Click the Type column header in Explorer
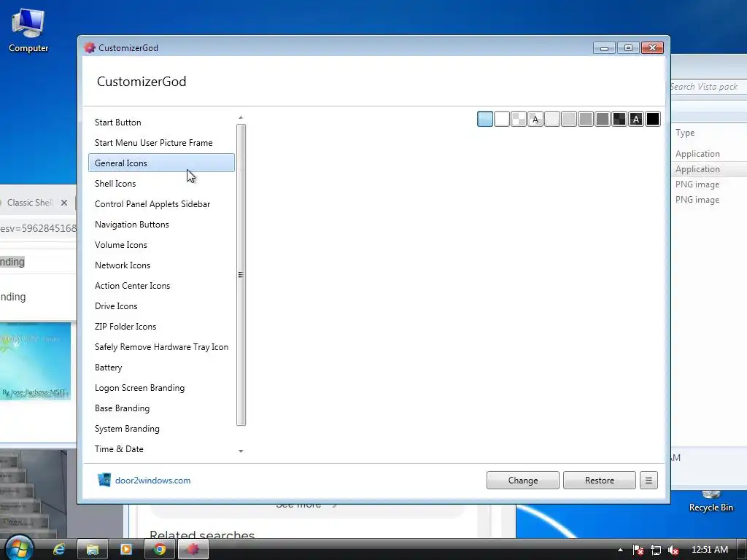 [x=685, y=133]
